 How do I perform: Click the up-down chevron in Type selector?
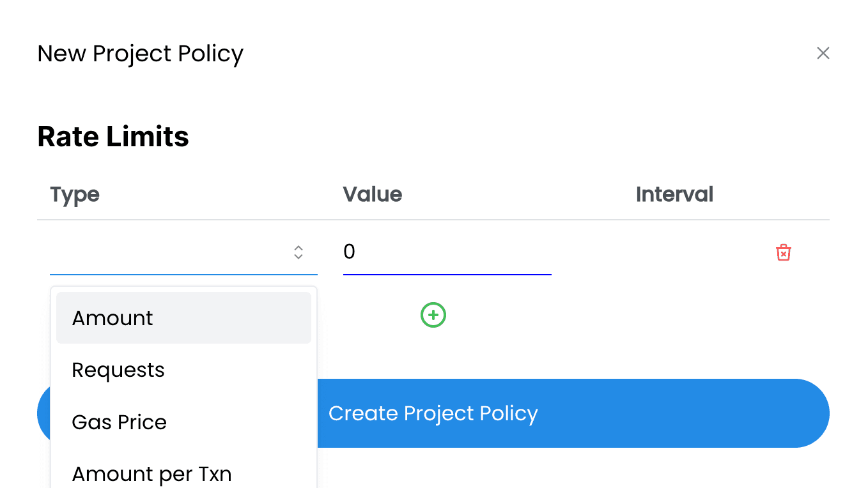click(x=298, y=252)
